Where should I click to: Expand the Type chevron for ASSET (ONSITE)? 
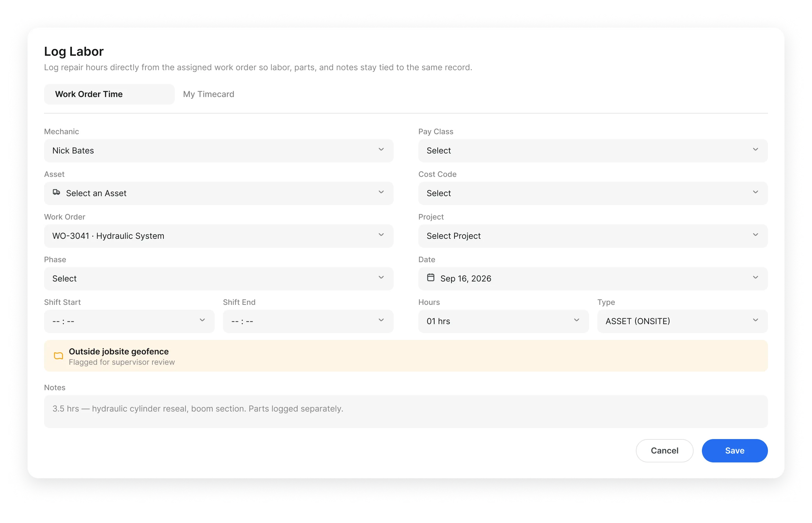[x=756, y=320]
